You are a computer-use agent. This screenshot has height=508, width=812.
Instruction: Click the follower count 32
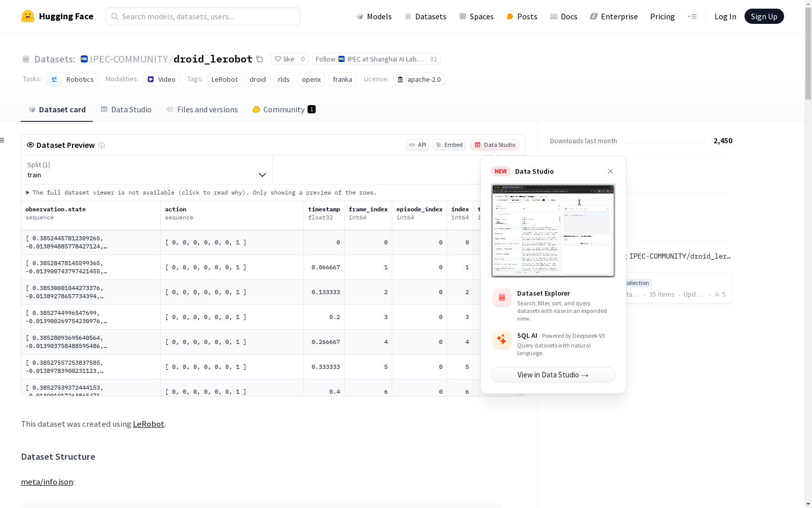[x=433, y=59]
